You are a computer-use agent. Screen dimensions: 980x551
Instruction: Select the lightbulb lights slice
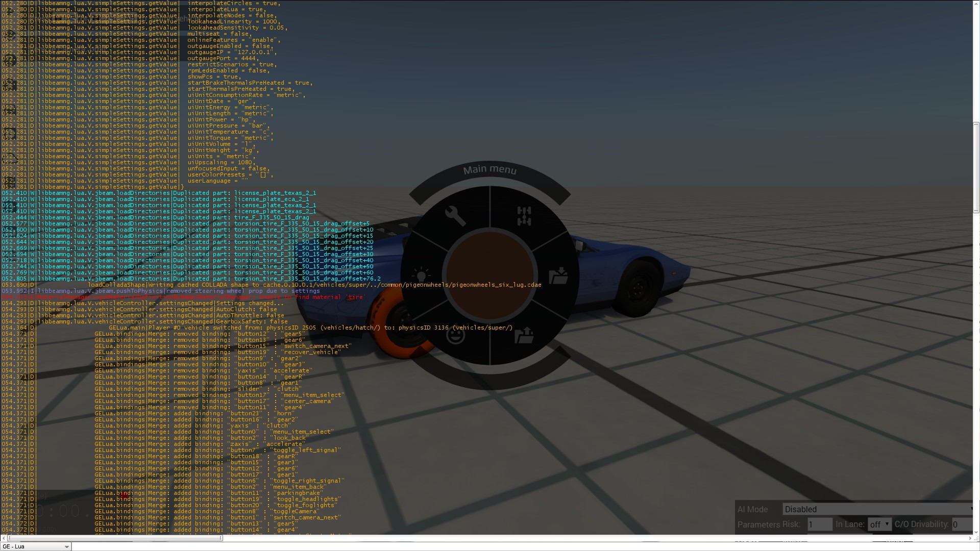(x=421, y=275)
